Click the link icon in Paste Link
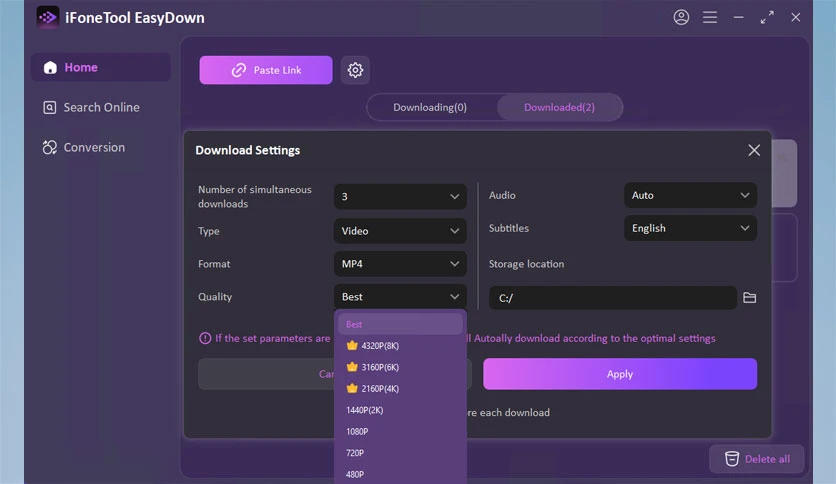This screenshot has height=484, width=836. pos(238,70)
